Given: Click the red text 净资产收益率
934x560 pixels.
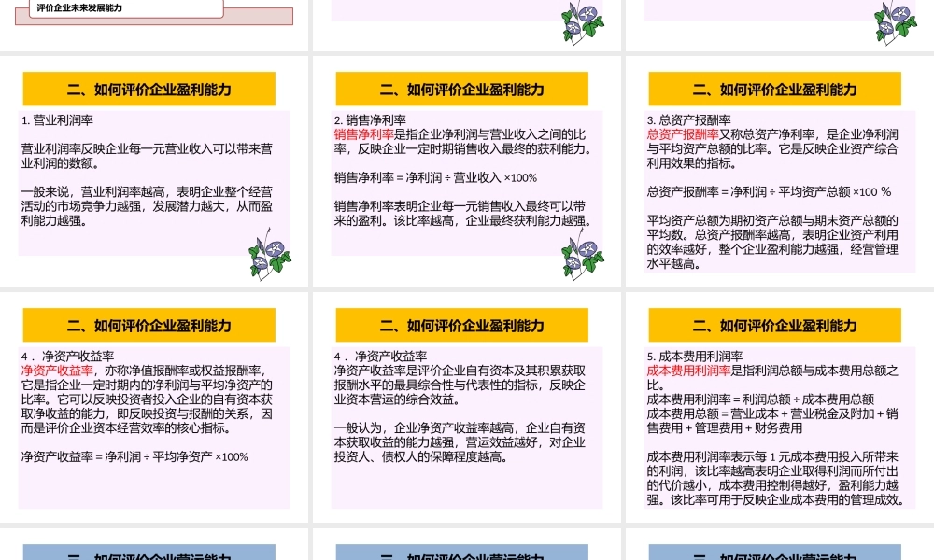Looking at the screenshot, I should [56, 370].
